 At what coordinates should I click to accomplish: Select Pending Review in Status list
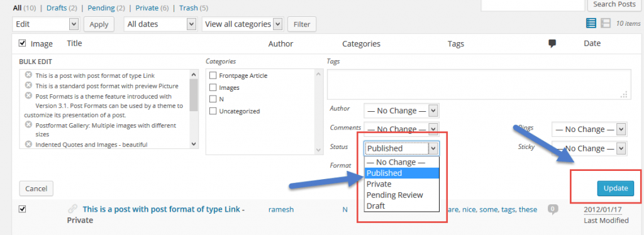pyautogui.click(x=402, y=195)
